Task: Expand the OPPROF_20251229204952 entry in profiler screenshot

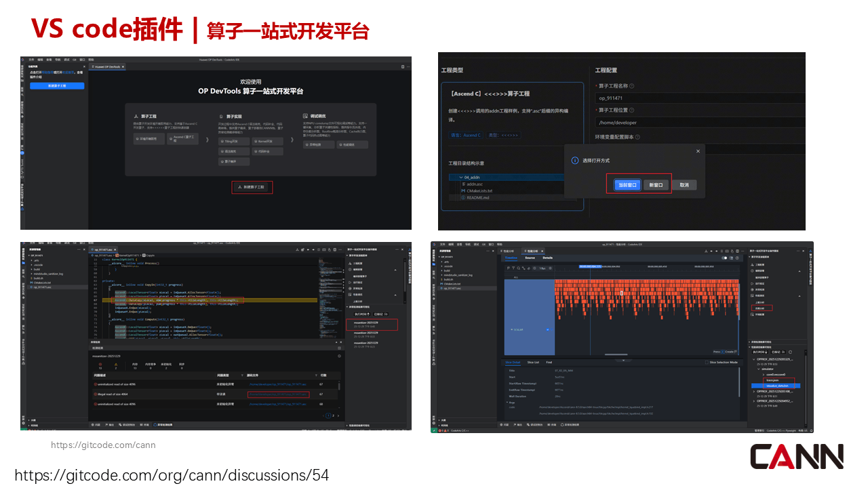Action: coord(753,401)
